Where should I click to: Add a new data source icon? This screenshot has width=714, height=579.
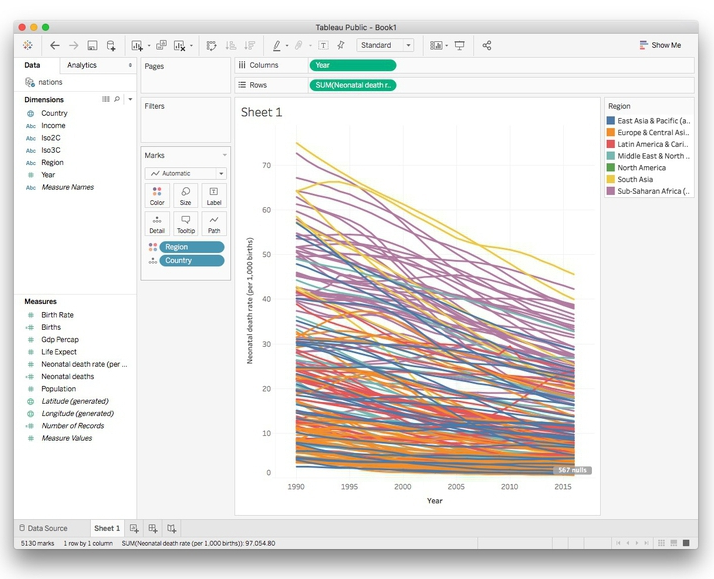[x=111, y=45]
